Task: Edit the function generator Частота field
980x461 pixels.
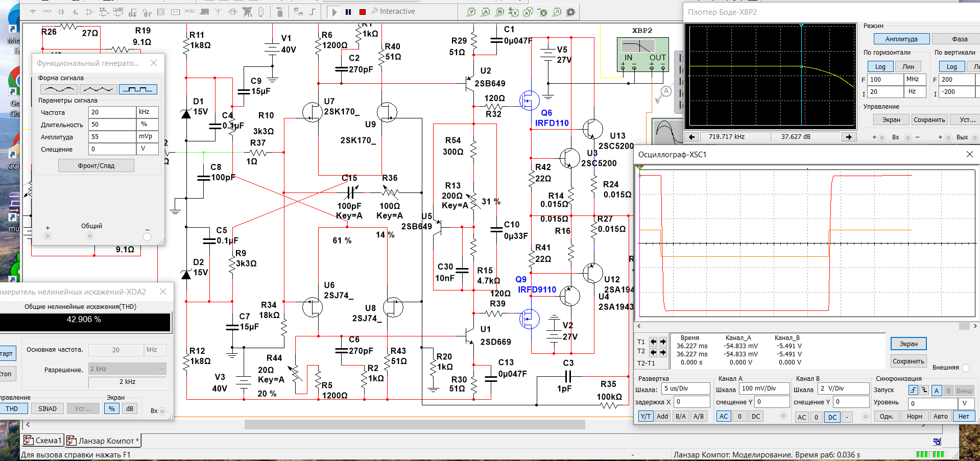Action: tap(112, 112)
